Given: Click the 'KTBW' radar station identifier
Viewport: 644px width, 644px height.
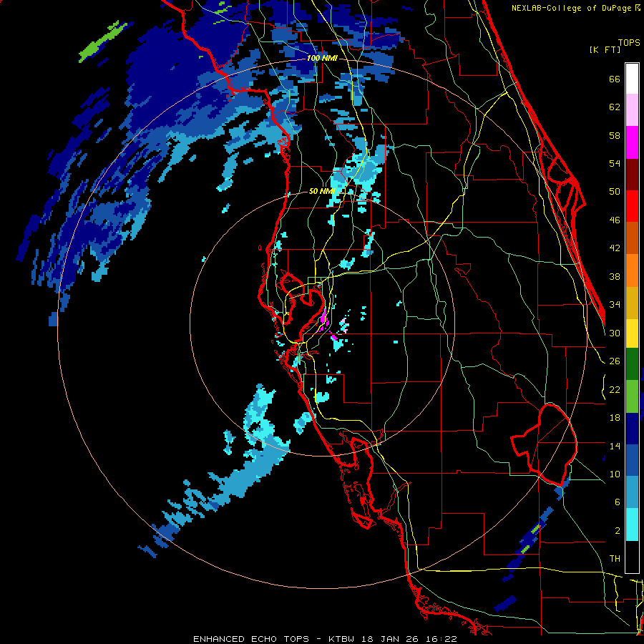Looking at the screenshot, I should (341, 639).
